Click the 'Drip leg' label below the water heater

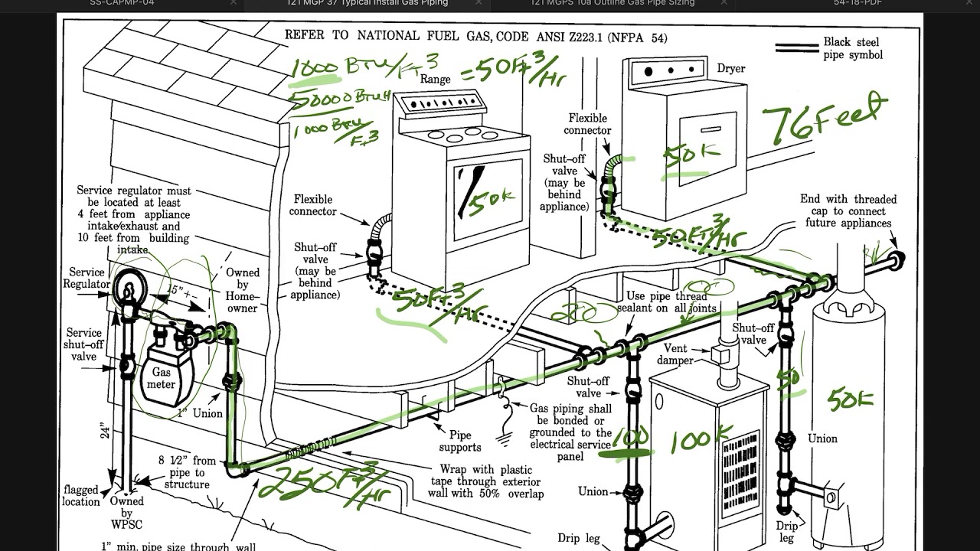(786, 532)
